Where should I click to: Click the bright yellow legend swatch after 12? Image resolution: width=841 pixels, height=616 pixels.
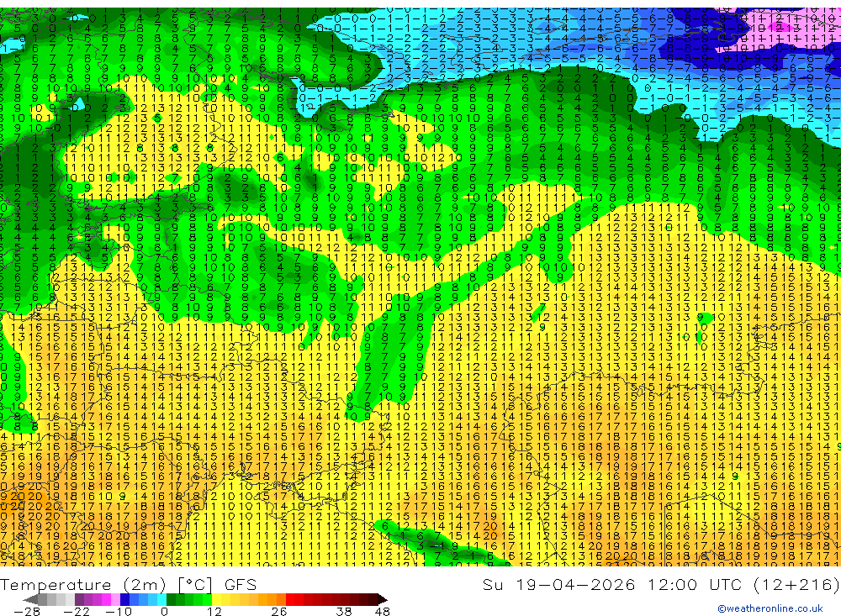tap(216, 599)
